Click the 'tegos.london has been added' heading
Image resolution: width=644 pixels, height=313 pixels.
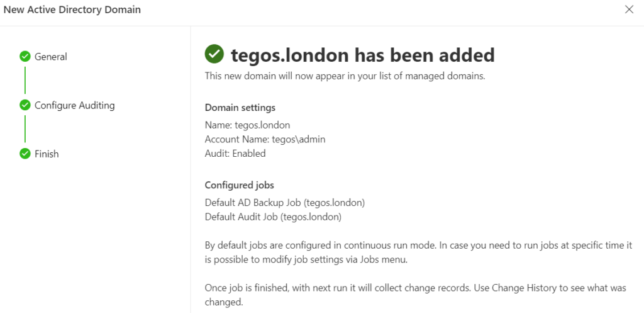pos(363,55)
